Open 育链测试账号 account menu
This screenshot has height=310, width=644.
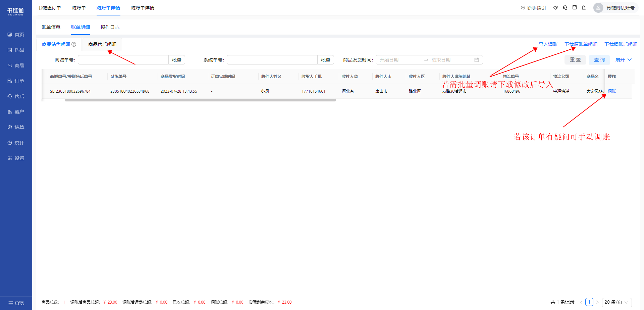(621, 8)
